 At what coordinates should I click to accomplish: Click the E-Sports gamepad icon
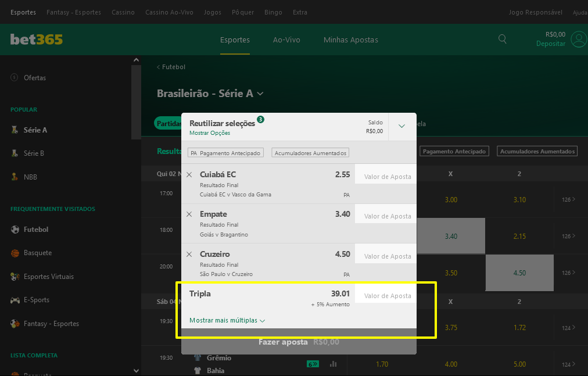(15, 300)
